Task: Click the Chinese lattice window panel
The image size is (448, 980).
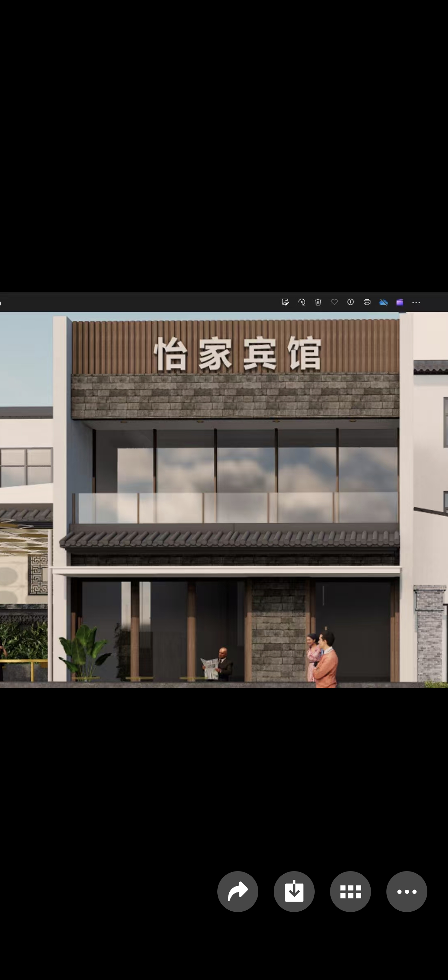Action: pos(38,574)
